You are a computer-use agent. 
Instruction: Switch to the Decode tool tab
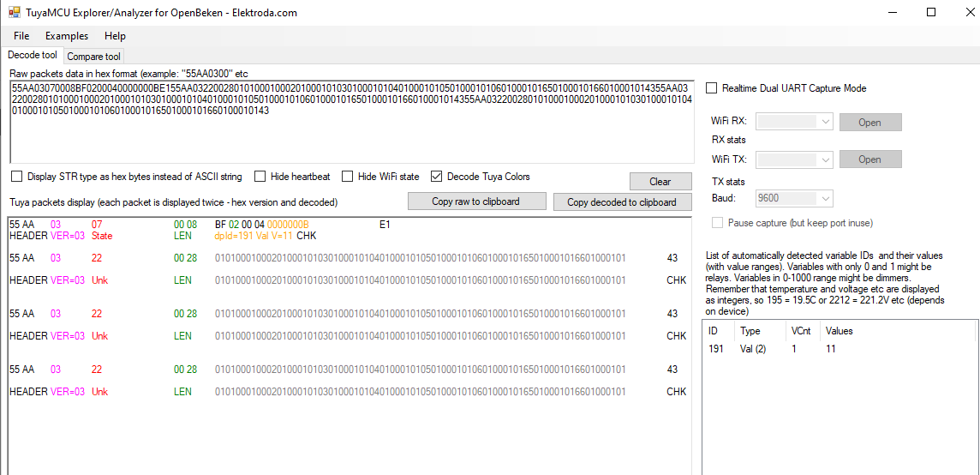pyautogui.click(x=33, y=55)
